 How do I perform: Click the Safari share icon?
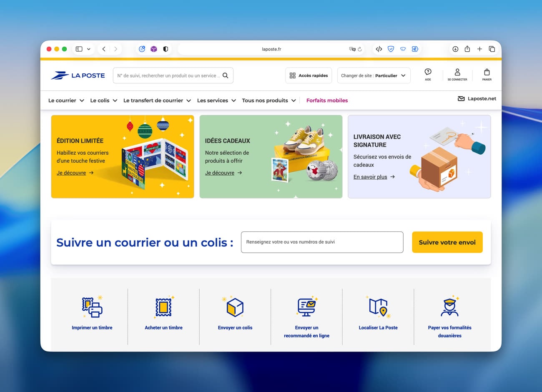(467, 49)
